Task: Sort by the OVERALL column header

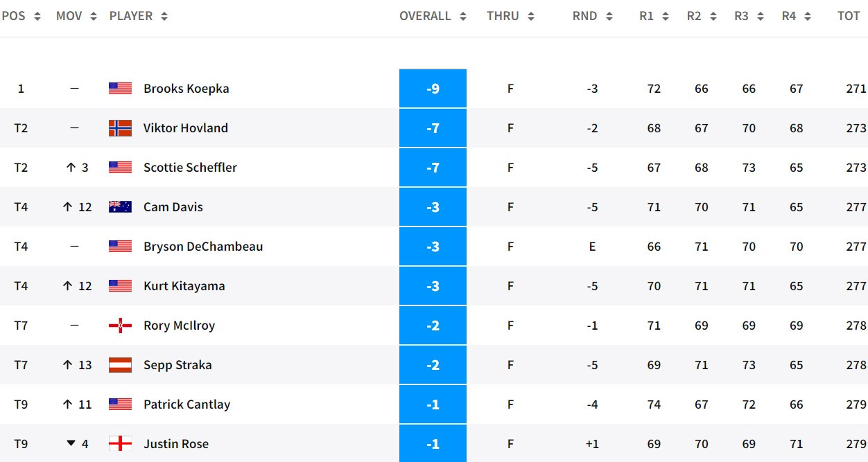Action: pyautogui.click(x=433, y=16)
